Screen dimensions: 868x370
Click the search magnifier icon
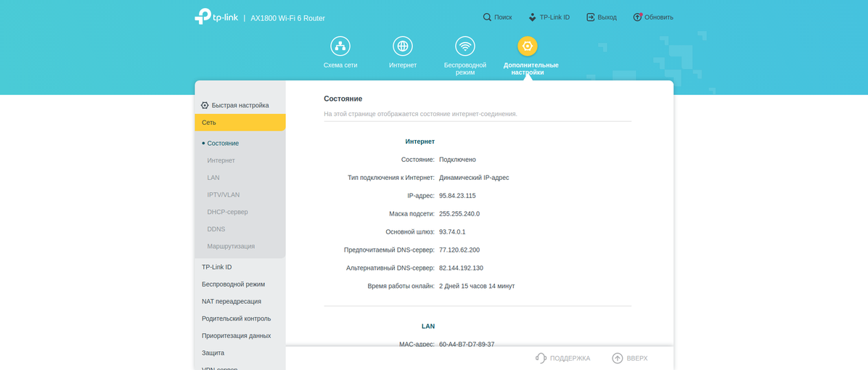pos(487,17)
